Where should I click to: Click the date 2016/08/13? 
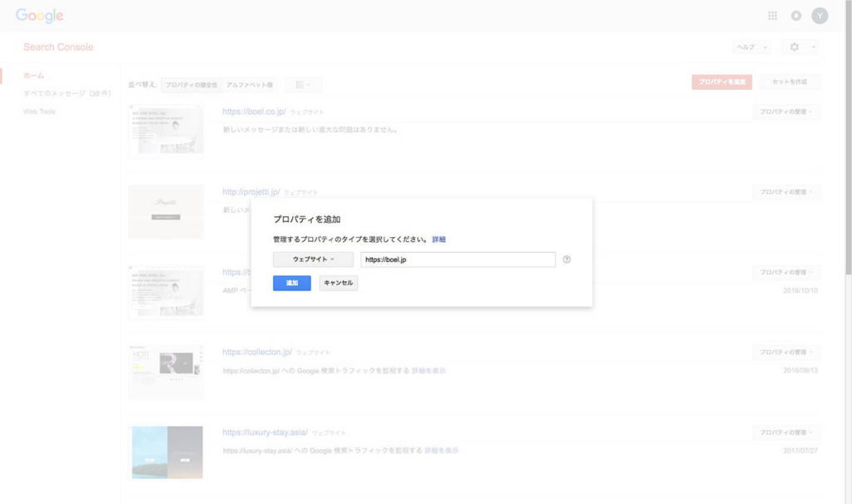[800, 370]
